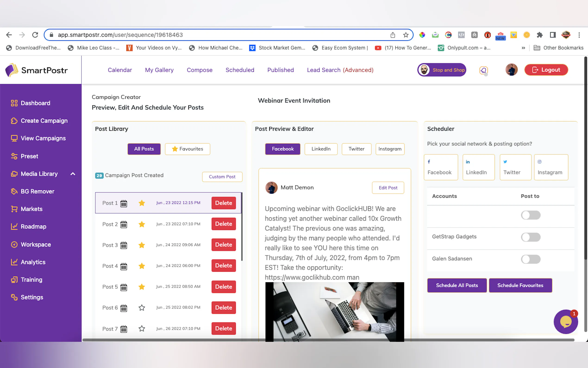Show Favourites in Post Library
The width and height of the screenshot is (588, 368).
(x=188, y=149)
